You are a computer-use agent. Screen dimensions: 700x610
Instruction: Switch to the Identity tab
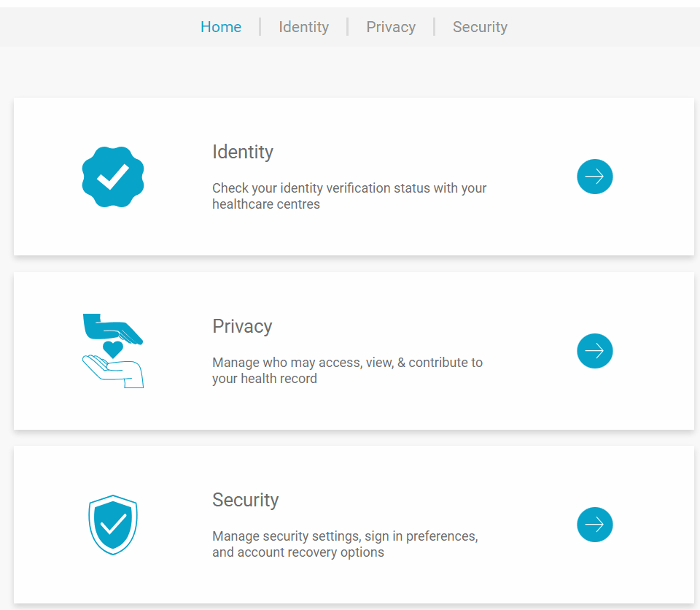pos(303,27)
